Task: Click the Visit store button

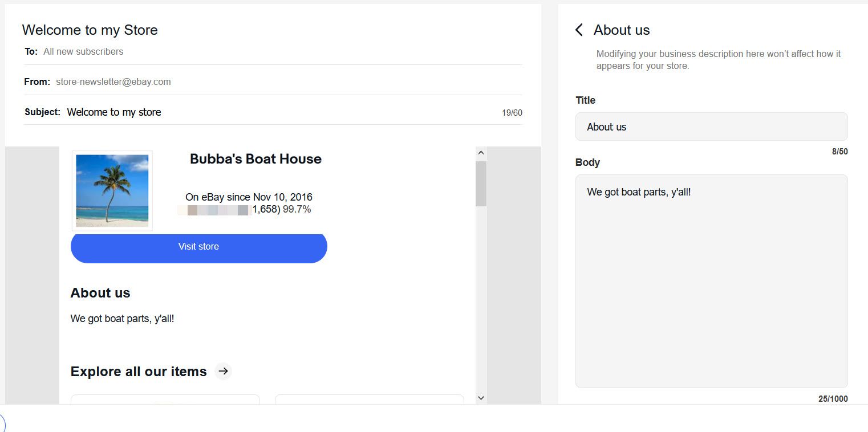Action: point(198,247)
